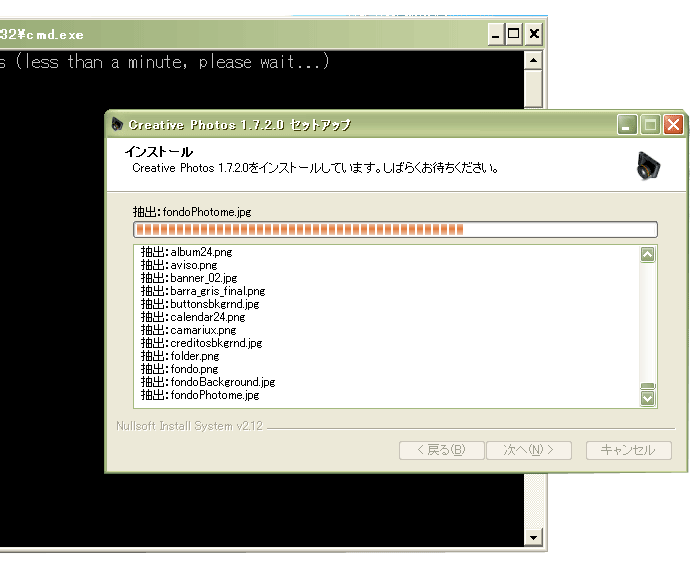This screenshot has width=696, height=563.
Task: Click the file list scroll up arrow
Action: (x=648, y=254)
